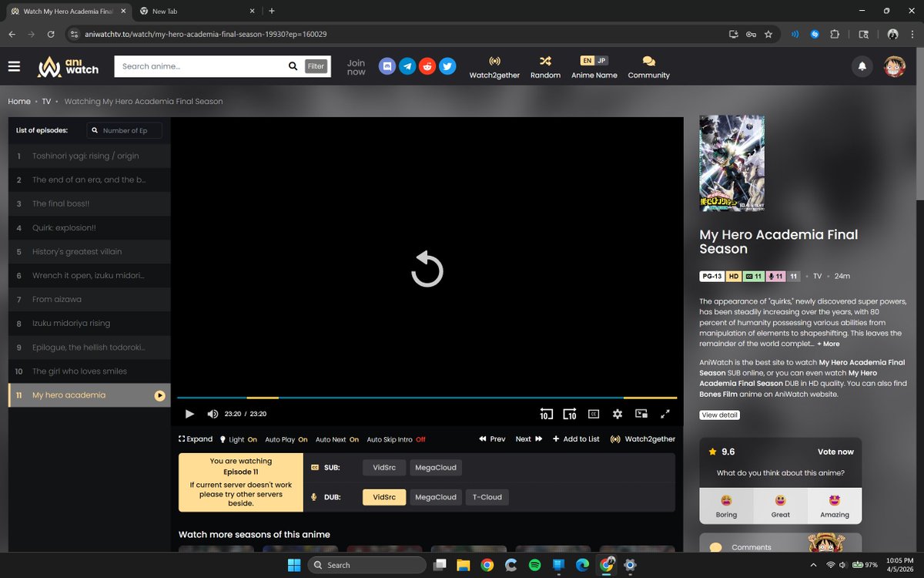Open the Community page

pos(648,67)
